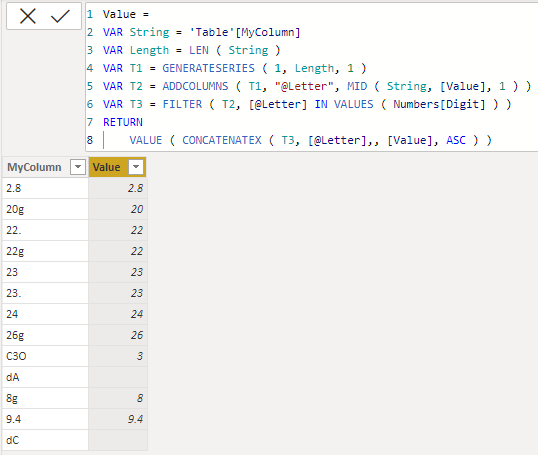Click formula line with 'Table'[MyColumn]
Viewport: 538px width, 455px height.
click(x=201, y=32)
